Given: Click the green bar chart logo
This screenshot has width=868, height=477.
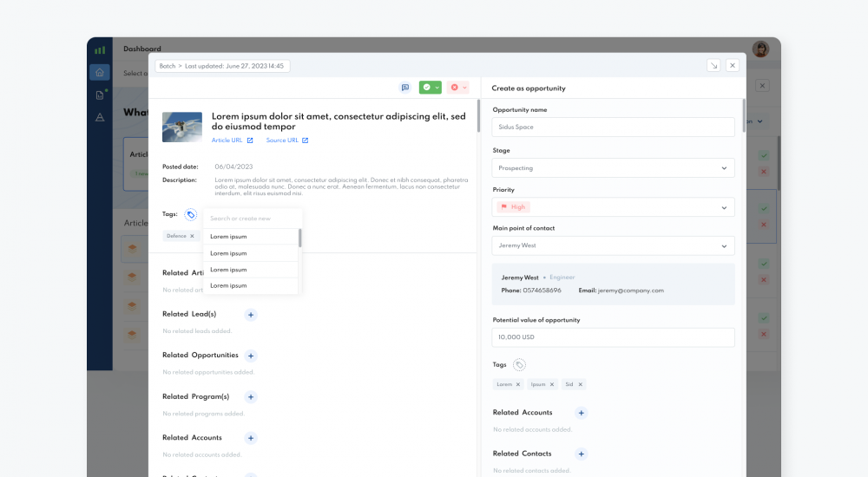Looking at the screenshot, I should point(100,49).
